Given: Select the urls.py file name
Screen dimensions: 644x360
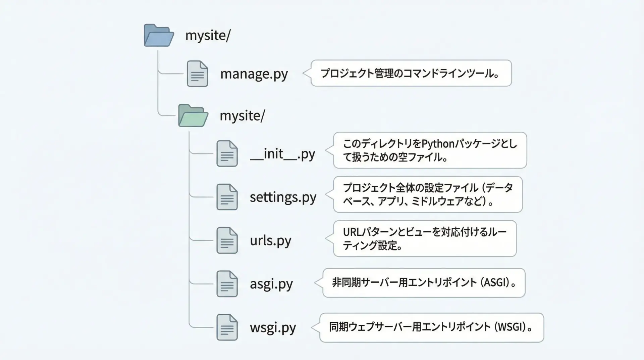Looking at the screenshot, I should coord(270,240).
